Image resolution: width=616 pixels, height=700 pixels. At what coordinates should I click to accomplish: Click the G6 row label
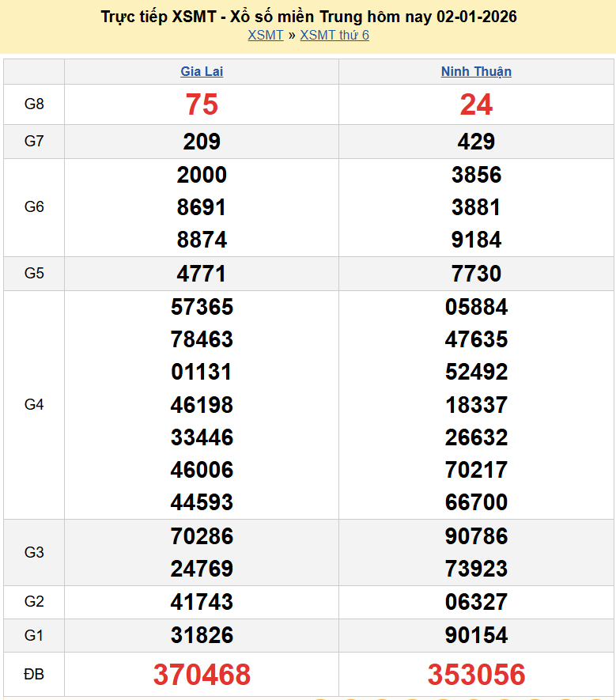[x=34, y=206]
